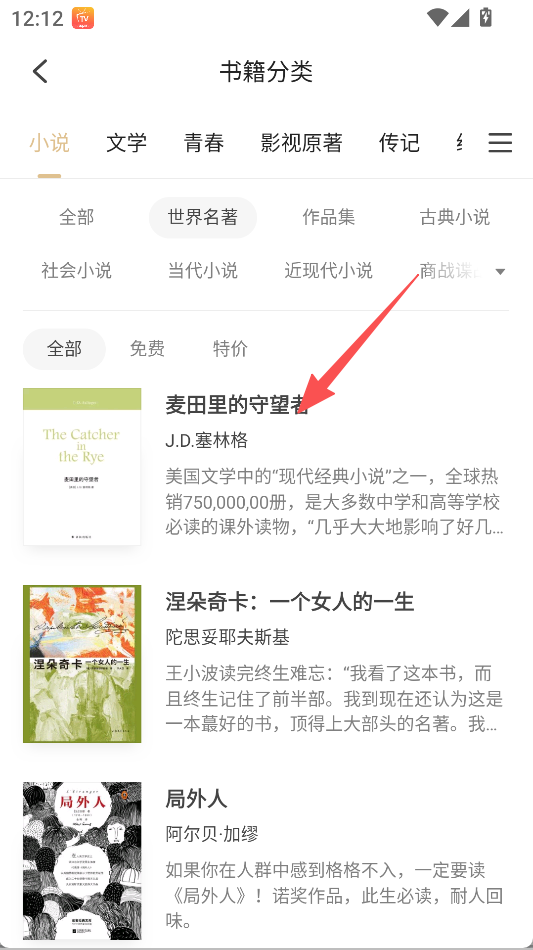Select the 全部 subcategory filter
Screen dimensions: 533x950
[x=76, y=218]
